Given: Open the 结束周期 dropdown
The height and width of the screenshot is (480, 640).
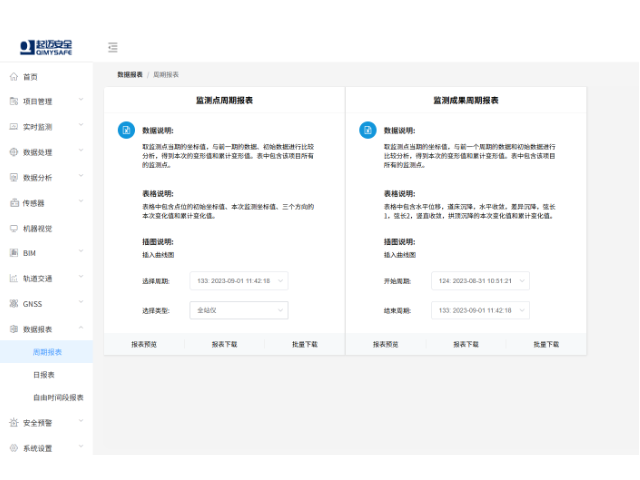Looking at the screenshot, I should pos(480,311).
